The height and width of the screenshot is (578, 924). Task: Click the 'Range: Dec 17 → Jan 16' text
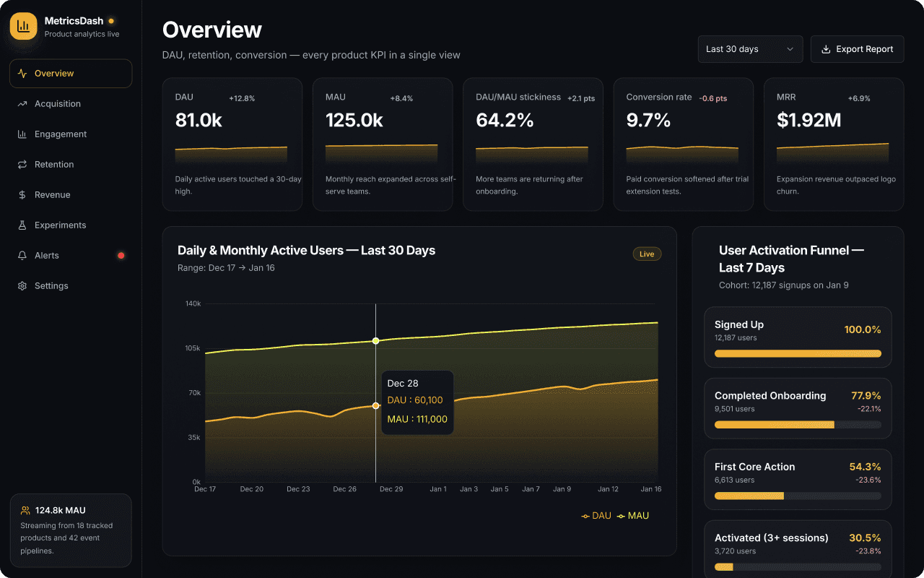tap(226, 268)
